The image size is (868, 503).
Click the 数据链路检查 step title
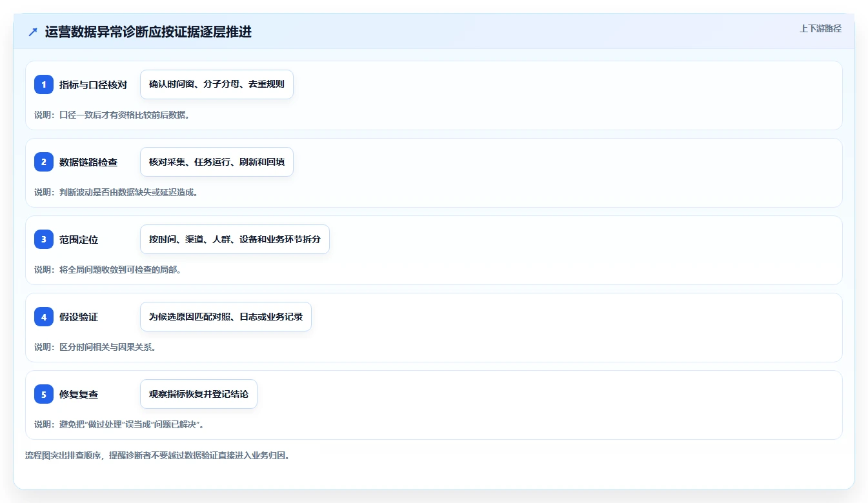coord(88,162)
